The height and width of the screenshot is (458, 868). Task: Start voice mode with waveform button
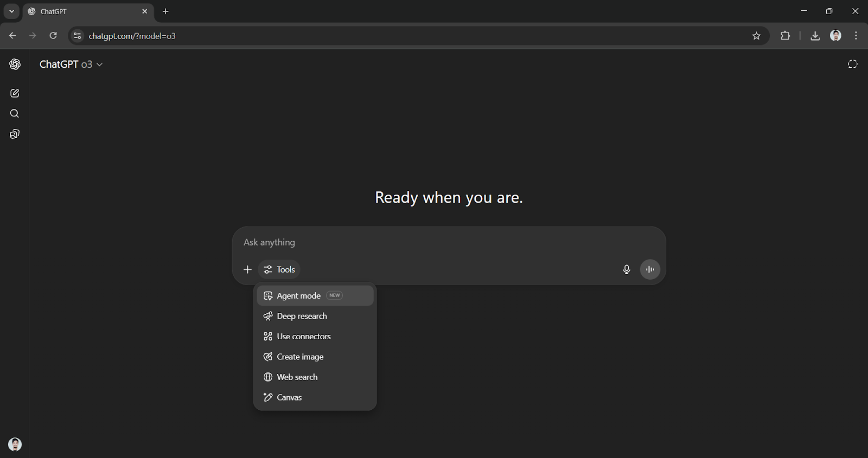(x=650, y=269)
